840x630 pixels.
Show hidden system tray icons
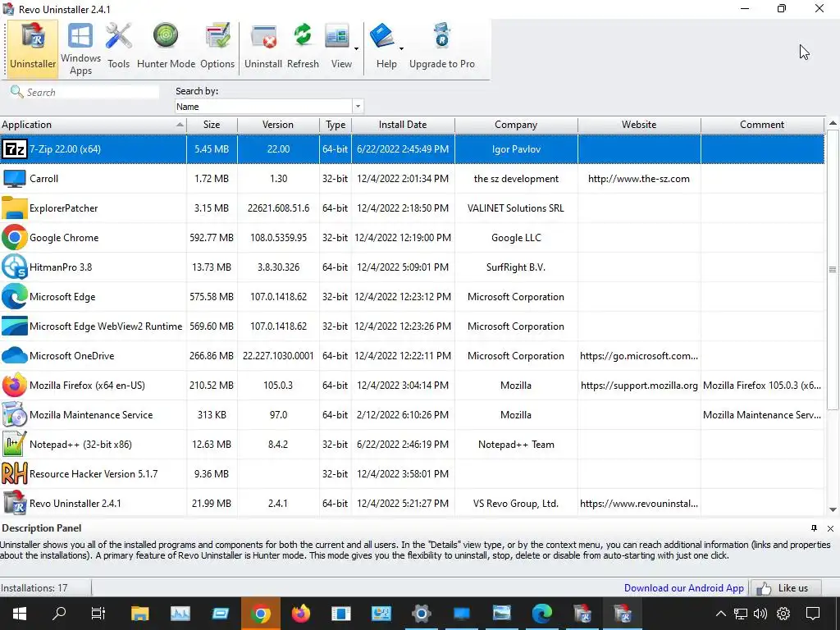[721, 614]
